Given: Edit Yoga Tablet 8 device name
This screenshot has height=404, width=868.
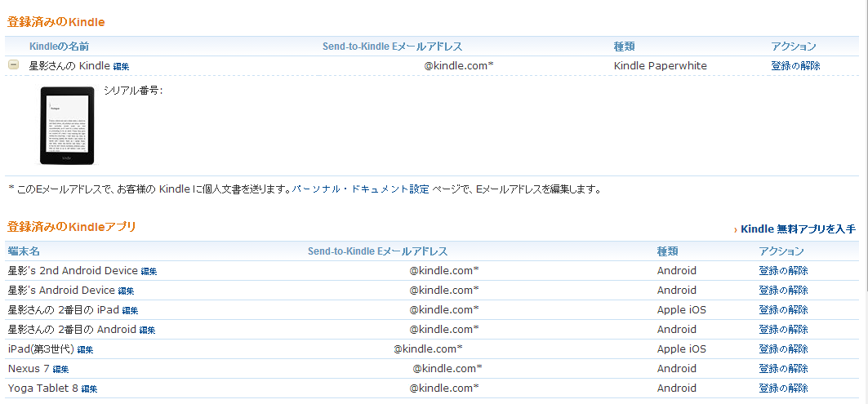Looking at the screenshot, I should [90, 389].
